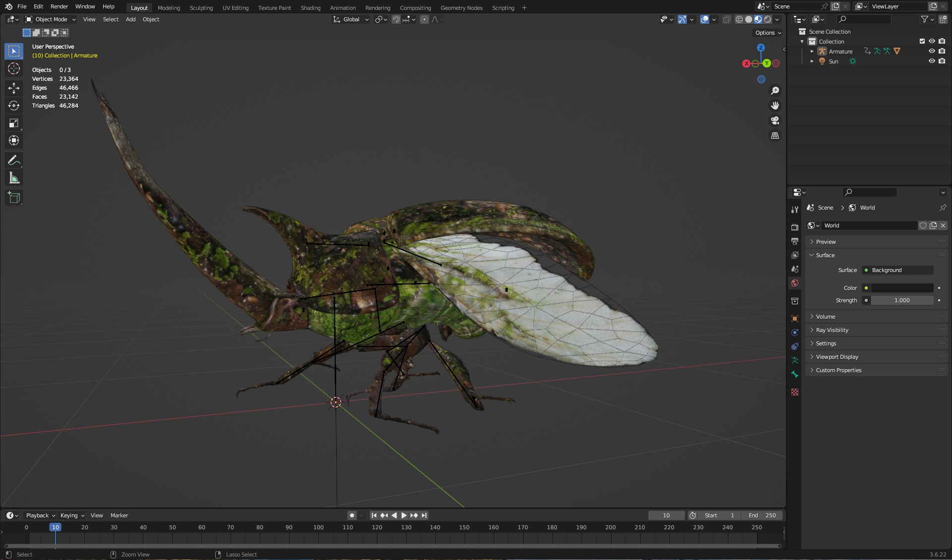Image resolution: width=952 pixels, height=560 pixels.
Task: Select the Move tool in toolbar
Action: [14, 88]
